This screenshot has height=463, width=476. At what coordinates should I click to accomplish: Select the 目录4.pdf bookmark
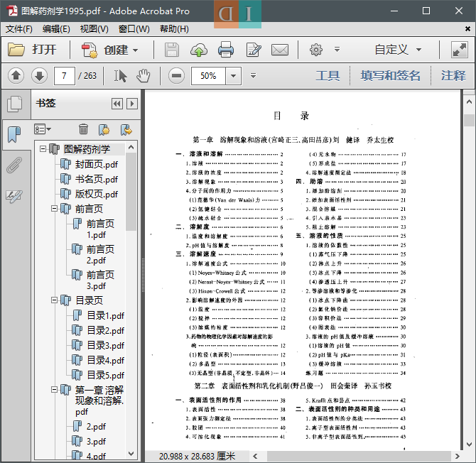click(x=105, y=361)
